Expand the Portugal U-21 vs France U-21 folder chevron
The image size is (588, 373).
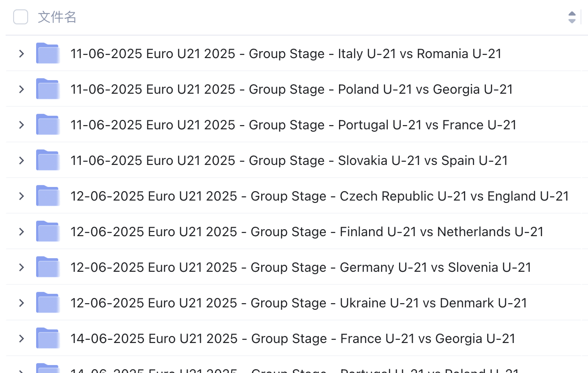[21, 125]
